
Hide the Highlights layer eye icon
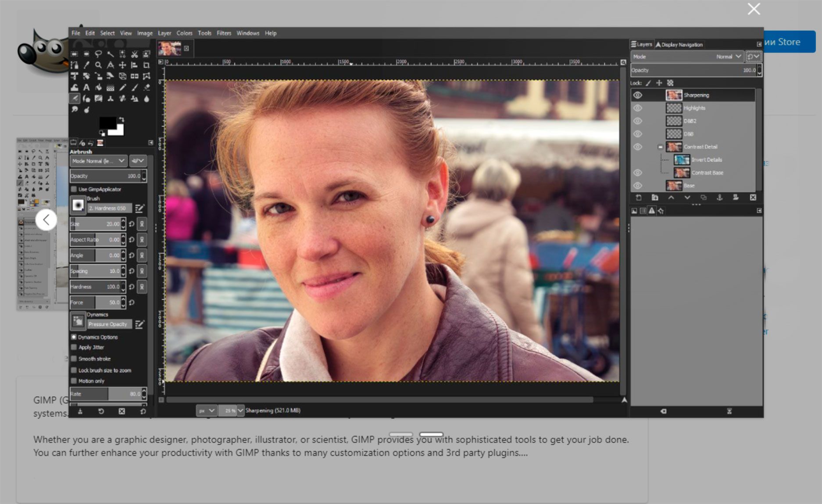(637, 108)
